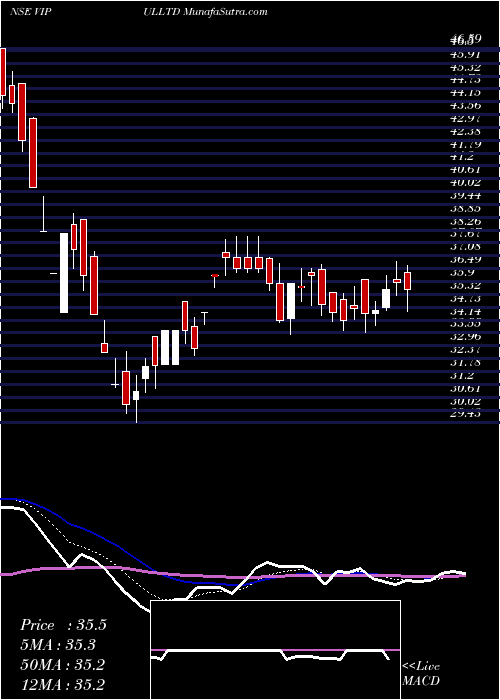This screenshot has height=700, width=500.
Task: Select the 32.96 price axis label
Action: coord(466,337)
